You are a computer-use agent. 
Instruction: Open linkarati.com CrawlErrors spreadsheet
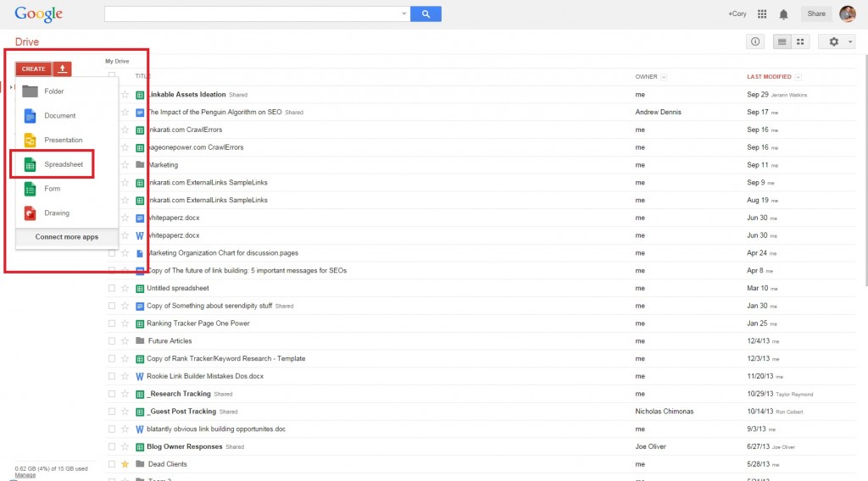tap(185, 130)
